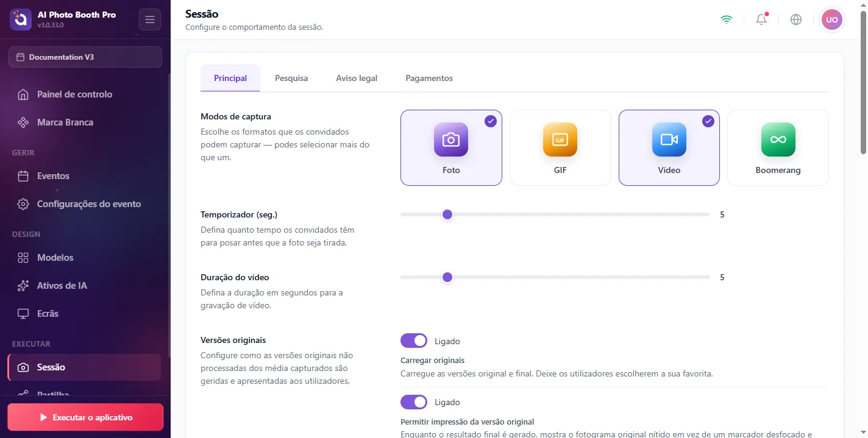Toggle off Permitir impressão da versão original
The height and width of the screenshot is (438, 868).
414,402
